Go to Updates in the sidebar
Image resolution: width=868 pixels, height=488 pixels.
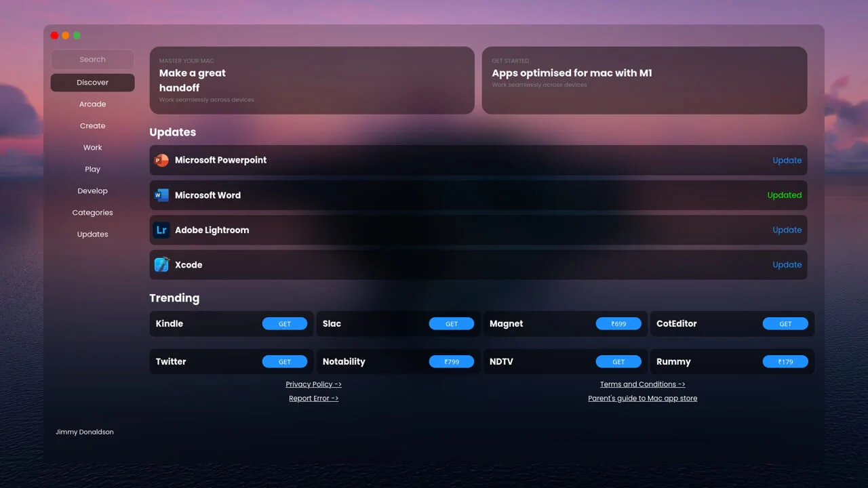point(92,235)
